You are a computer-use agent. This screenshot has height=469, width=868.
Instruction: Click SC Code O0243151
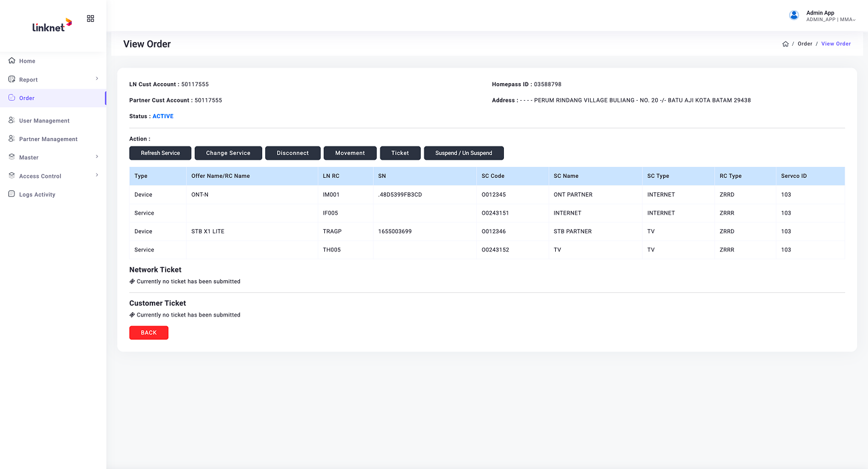coord(495,213)
